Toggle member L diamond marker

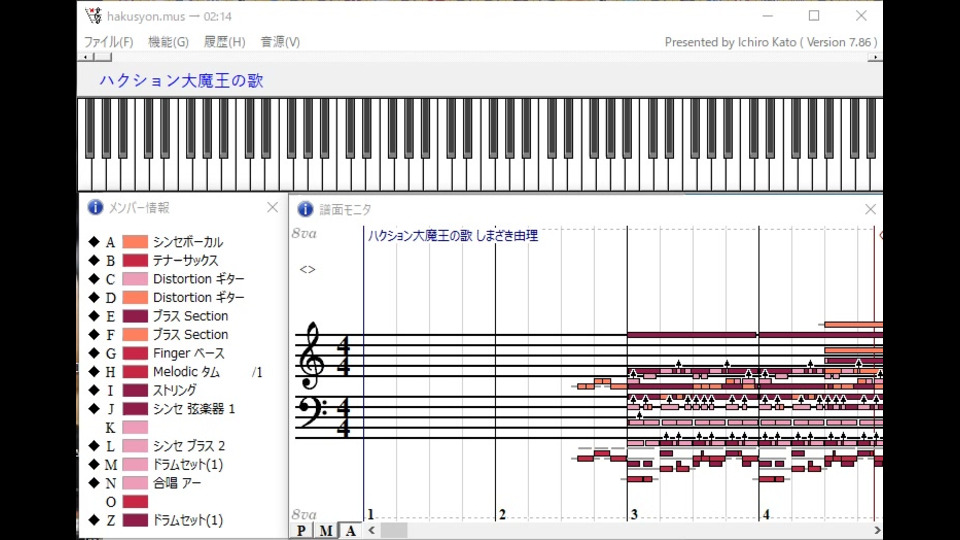coord(94,445)
